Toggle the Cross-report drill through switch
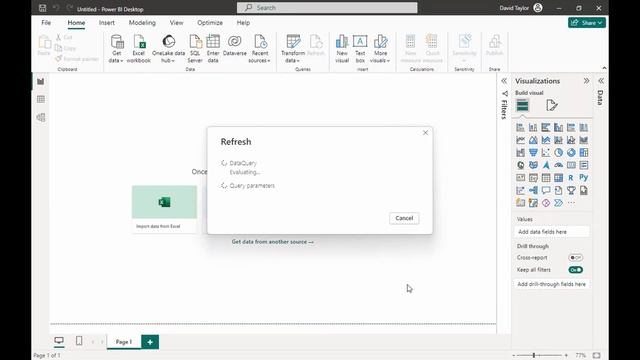The image size is (640, 360). tap(576, 258)
